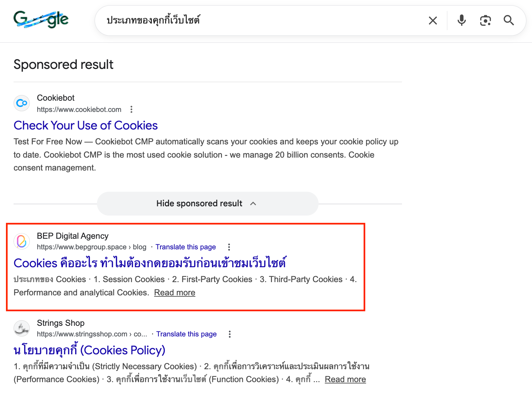This screenshot has height=400, width=532.
Task: Start a voice search with the microphone
Action: (461, 21)
